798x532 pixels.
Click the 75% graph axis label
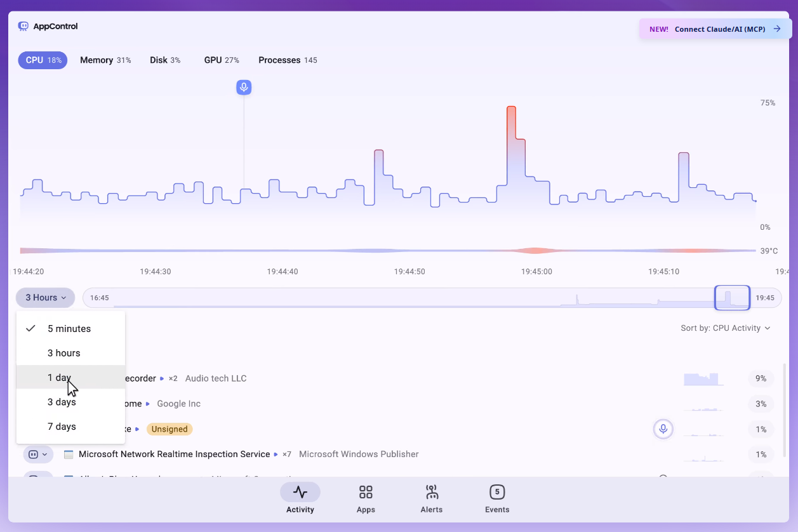[768, 103]
